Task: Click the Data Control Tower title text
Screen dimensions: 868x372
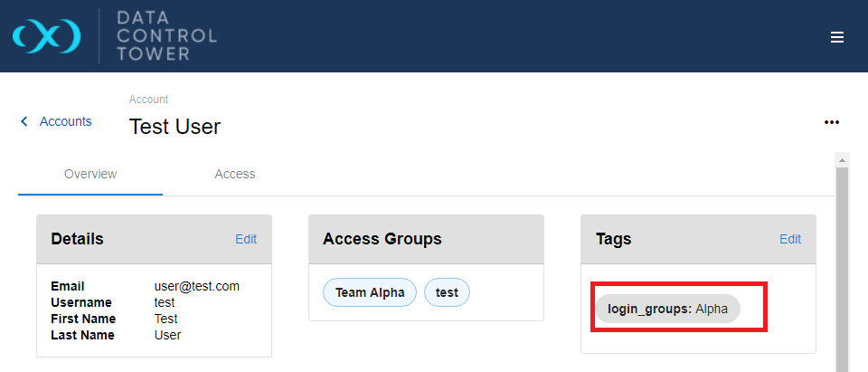Action: (x=167, y=36)
